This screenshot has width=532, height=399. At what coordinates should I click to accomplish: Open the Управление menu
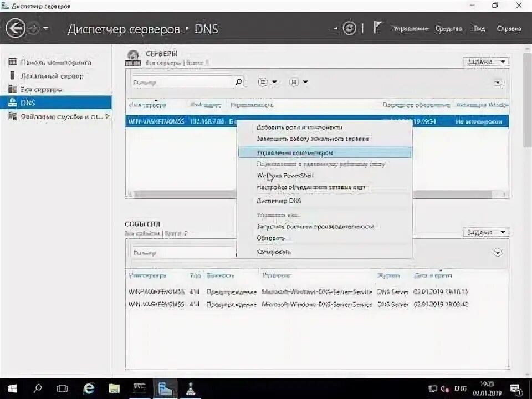[411, 29]
